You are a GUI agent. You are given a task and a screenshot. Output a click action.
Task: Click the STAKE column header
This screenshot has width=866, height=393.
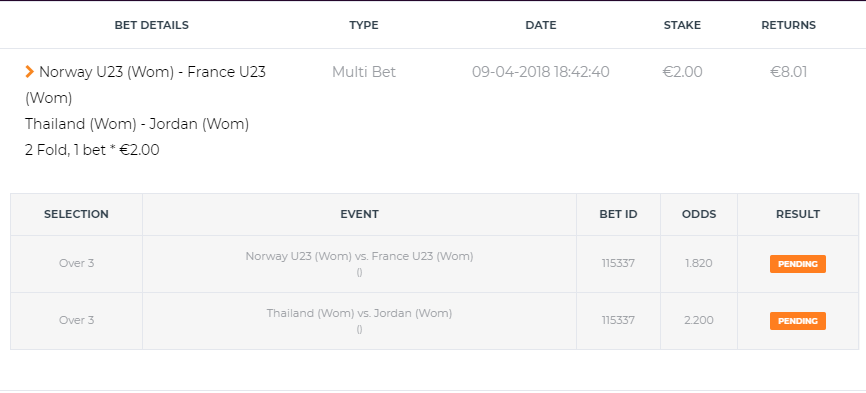(x=682, y=25)
